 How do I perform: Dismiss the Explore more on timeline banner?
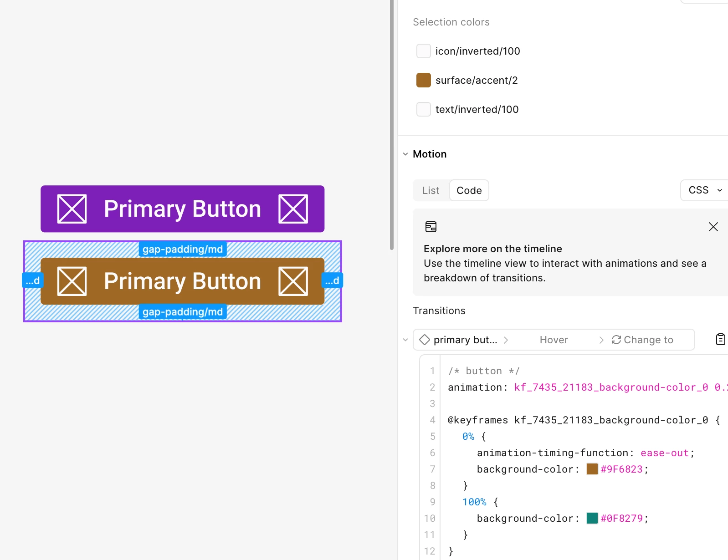713,227
